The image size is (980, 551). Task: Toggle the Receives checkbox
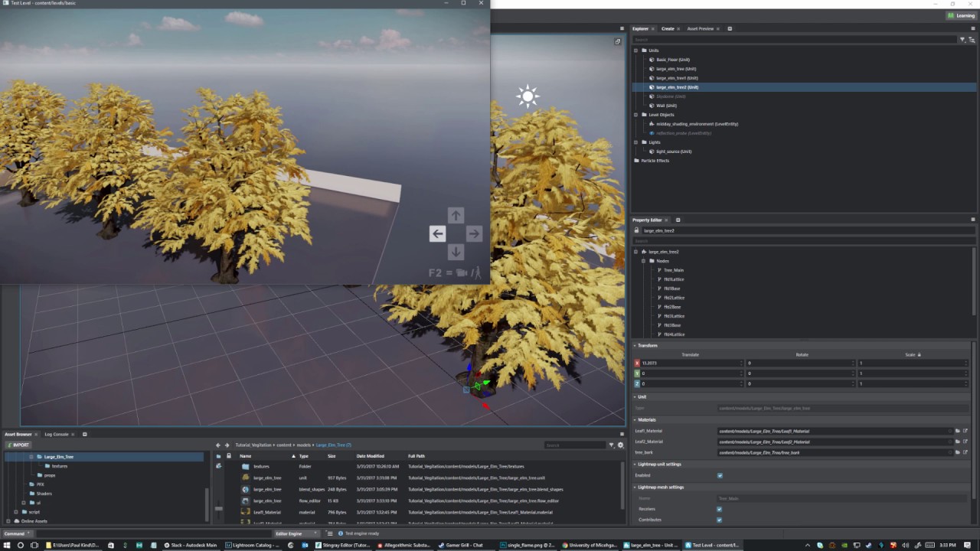[x=719, y=509]
